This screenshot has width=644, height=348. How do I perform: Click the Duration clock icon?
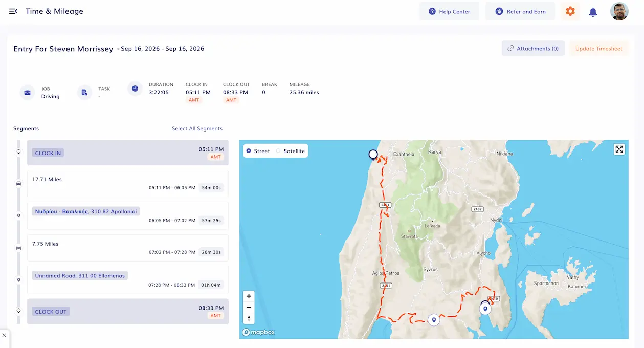[x=135, y=89]
